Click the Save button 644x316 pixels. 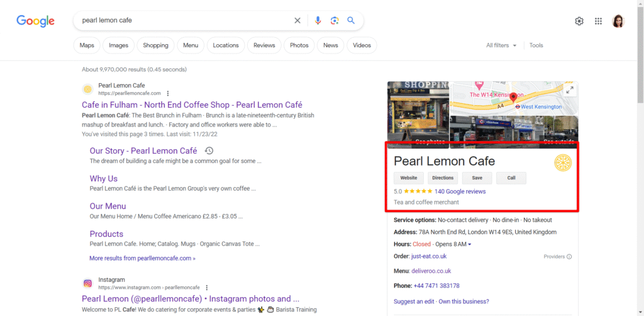click(477, 178)
